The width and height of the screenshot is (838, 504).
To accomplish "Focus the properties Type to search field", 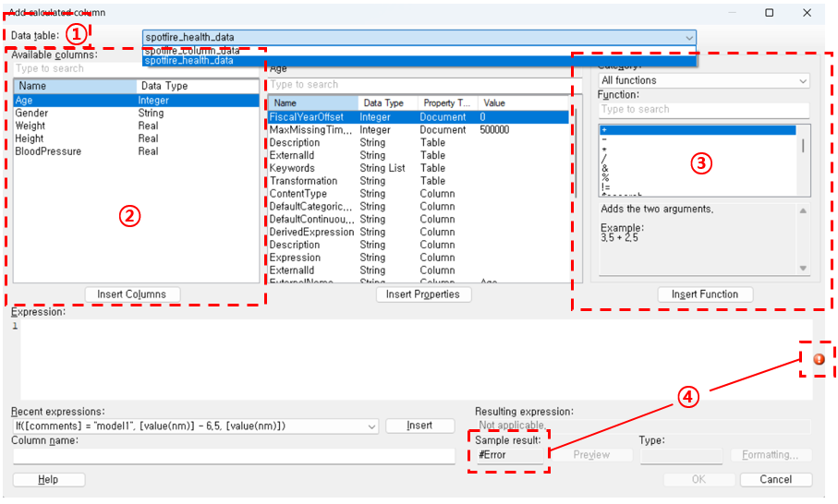I will click(425, 84).
